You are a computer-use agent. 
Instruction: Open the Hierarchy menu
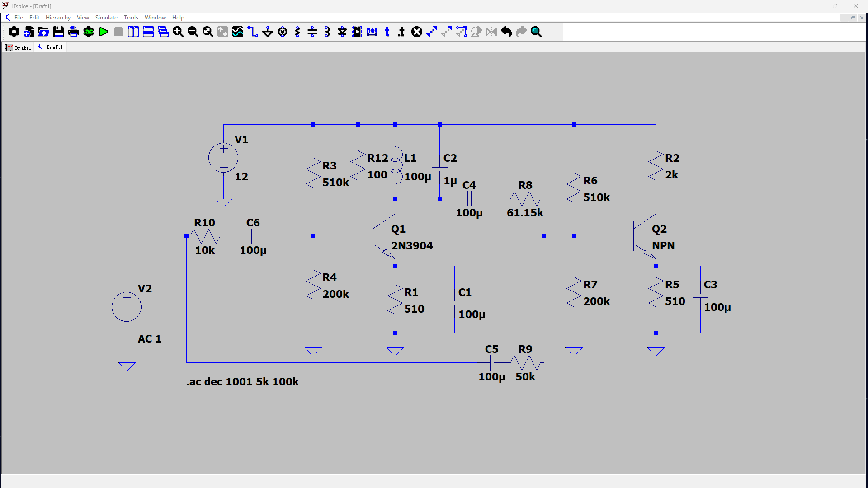pyautogui.click(x=58, y=17)
